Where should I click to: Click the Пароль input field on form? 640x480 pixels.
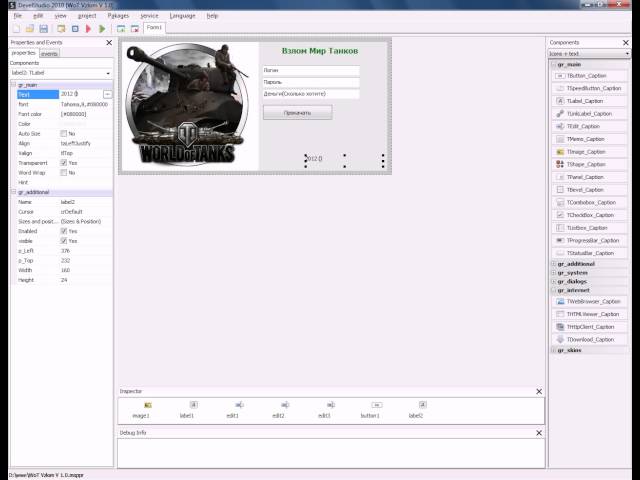311,82
